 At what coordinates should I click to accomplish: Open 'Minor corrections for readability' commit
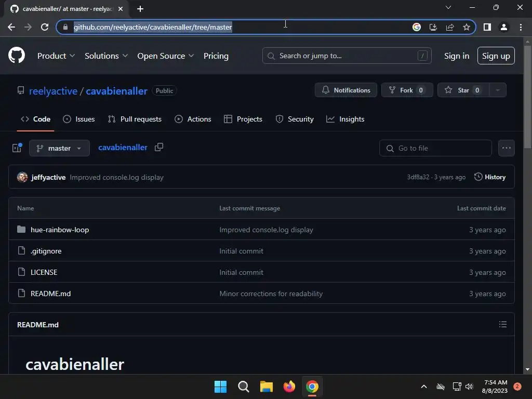tap(271, 294)
